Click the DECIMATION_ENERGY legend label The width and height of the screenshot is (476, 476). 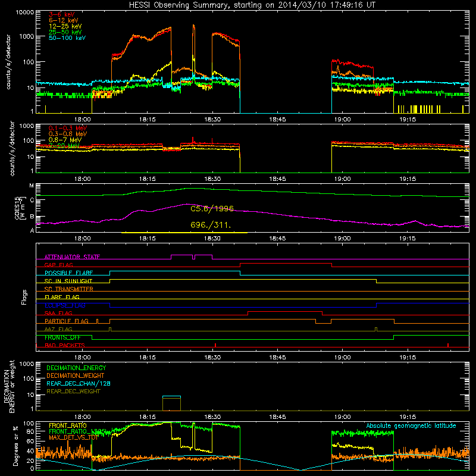[x=76, y=368]
